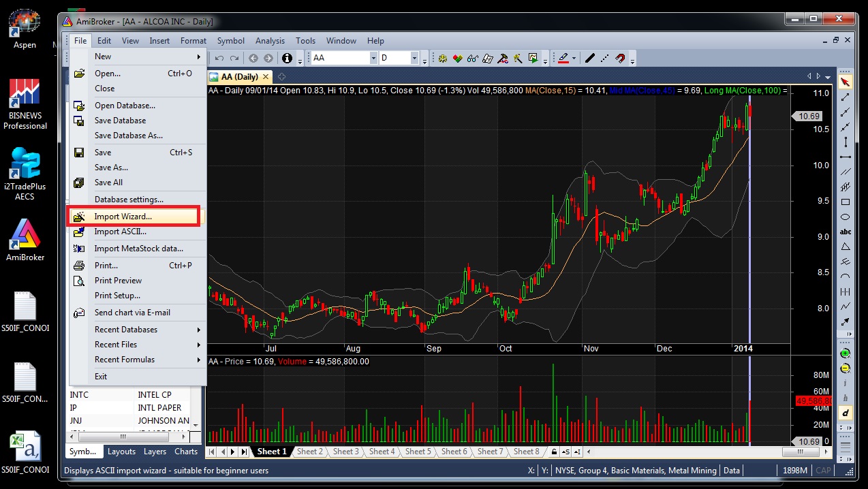Select the triangle drawing tool
Screen dimensions: 868x489
pos(846,247)
